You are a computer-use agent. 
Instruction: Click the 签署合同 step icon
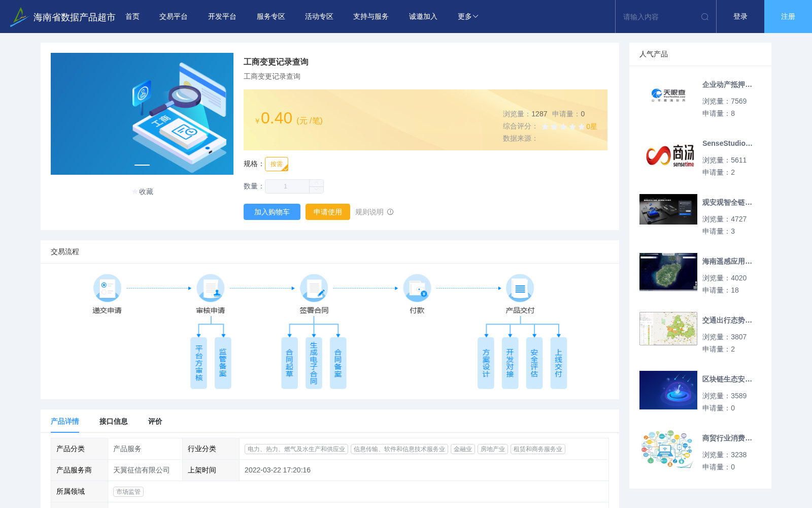point(314,288)
